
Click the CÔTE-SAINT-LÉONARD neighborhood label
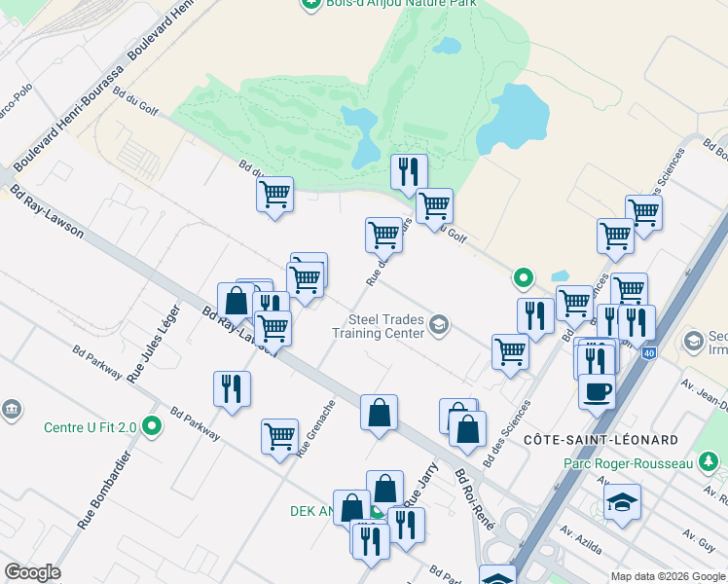(601, 440)
